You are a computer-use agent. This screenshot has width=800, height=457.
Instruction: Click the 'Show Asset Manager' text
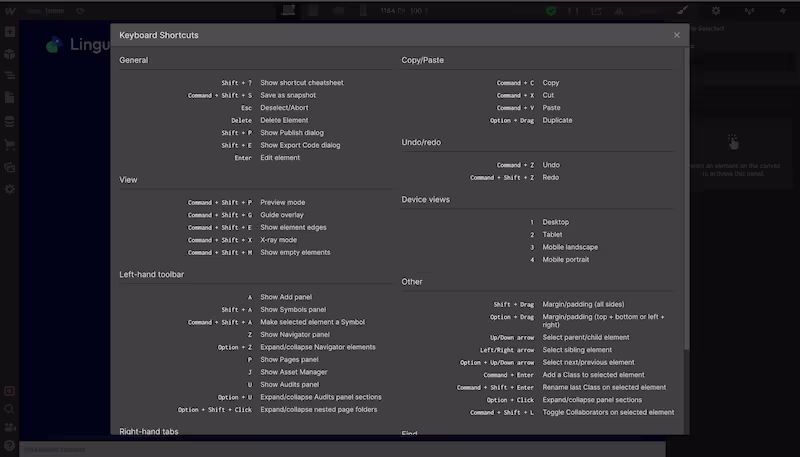pos(294,372)
